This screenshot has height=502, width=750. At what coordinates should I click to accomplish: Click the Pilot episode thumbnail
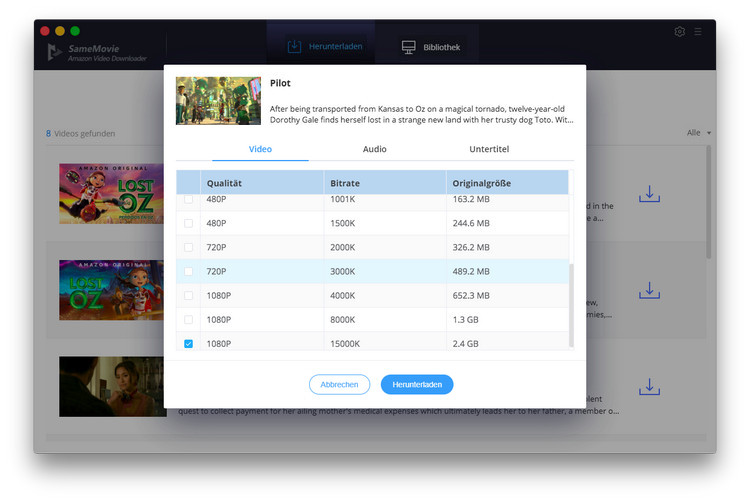coord(218,101)
